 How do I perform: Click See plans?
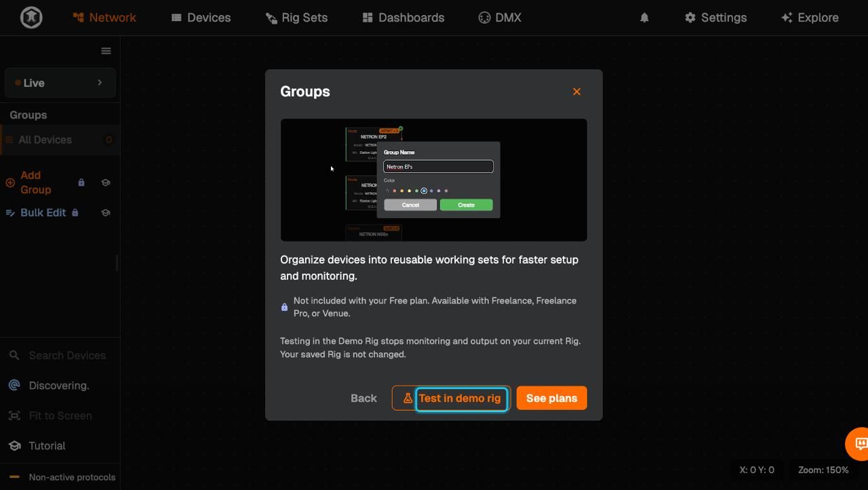click(551, 398)
